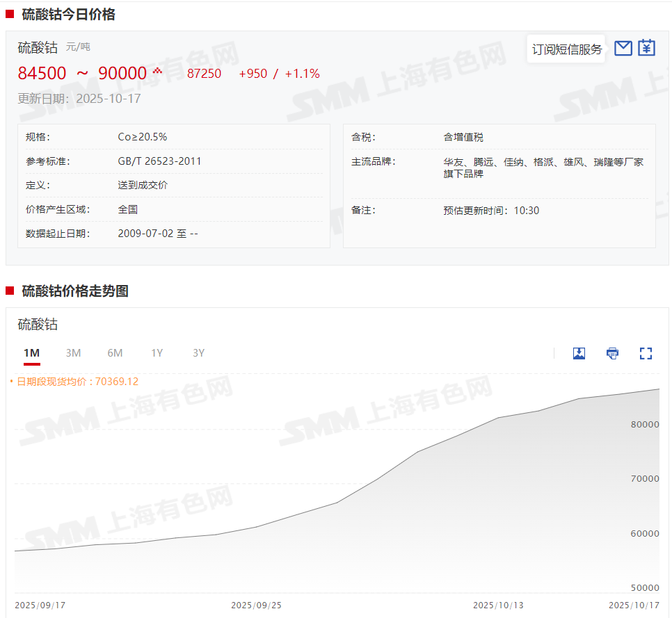Click the orange legend dot for 日期段现货均价
The width and height of the screenshot is (672, 618).
[x=12, y=382]
